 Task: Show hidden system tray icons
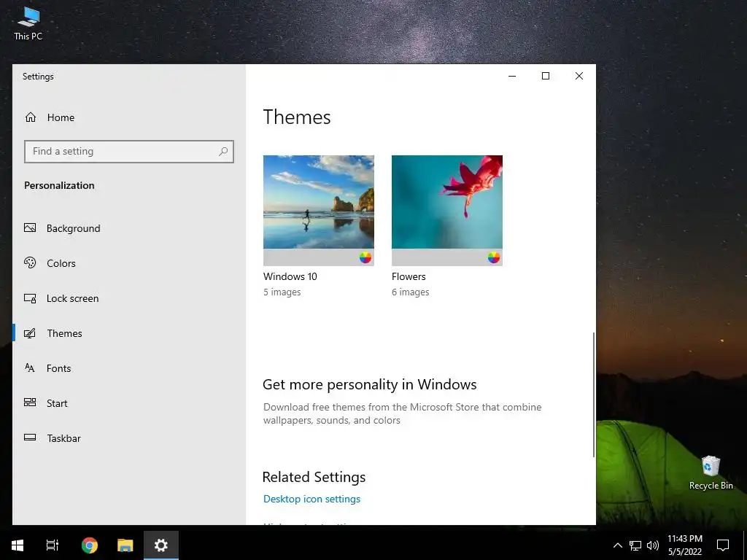617,545
